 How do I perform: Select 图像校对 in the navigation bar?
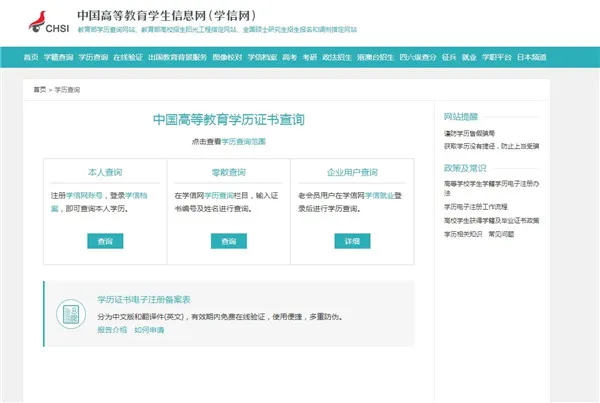[227, 57]
